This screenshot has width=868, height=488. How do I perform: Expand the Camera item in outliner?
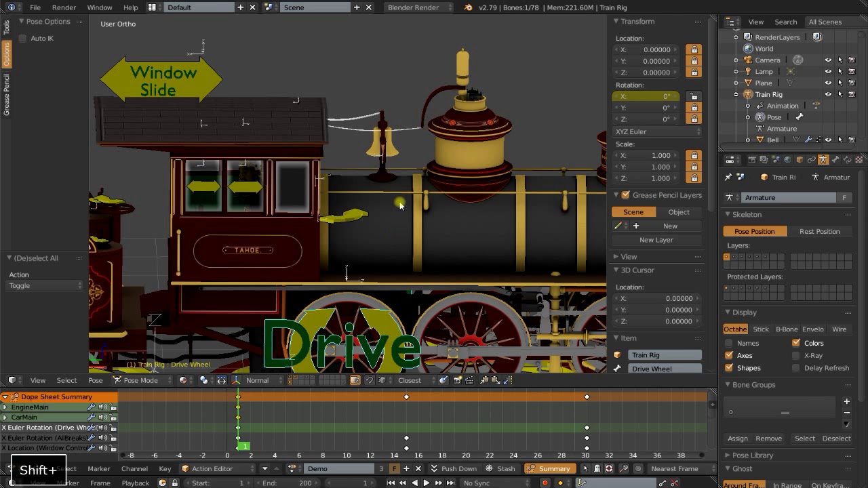coord(736,60)
